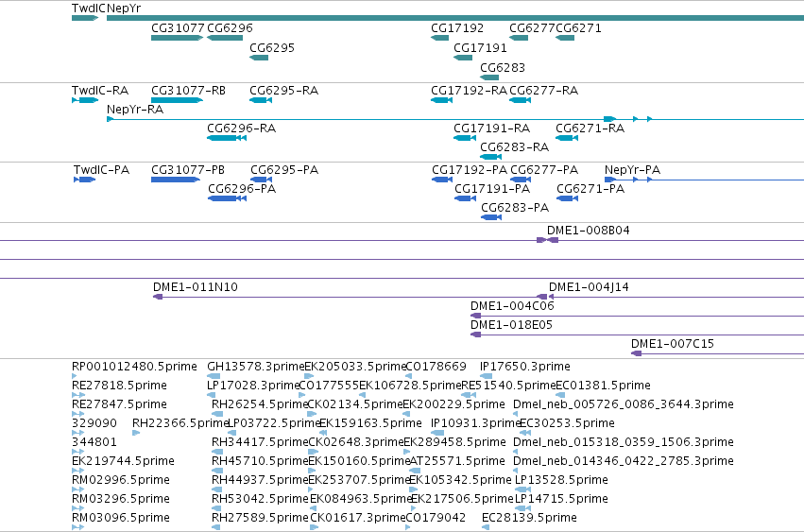The width and height of the screenshot is (804, 532).
Task: Select the CG6295-PA protein label
Action: 284,170
